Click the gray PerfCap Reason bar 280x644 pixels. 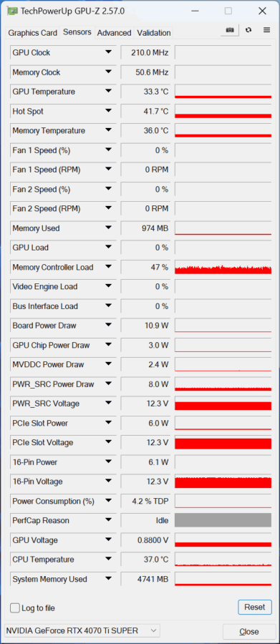pyautogui.click(x=223, y=520)
